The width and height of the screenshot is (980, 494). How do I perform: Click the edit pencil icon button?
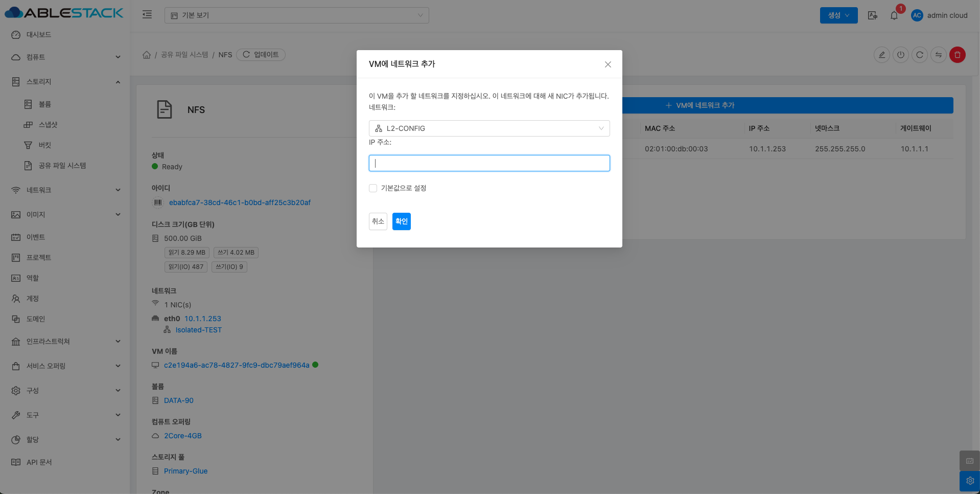click(881, 55)
